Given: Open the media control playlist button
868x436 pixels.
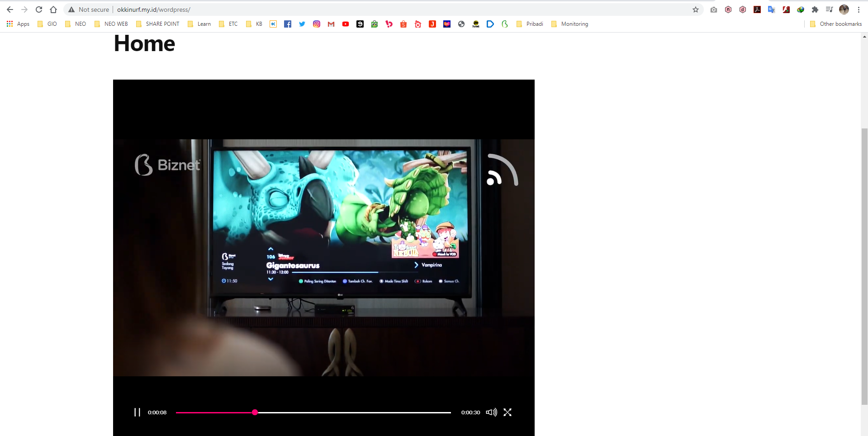Looking at the screenshot, I should point(830,9).
